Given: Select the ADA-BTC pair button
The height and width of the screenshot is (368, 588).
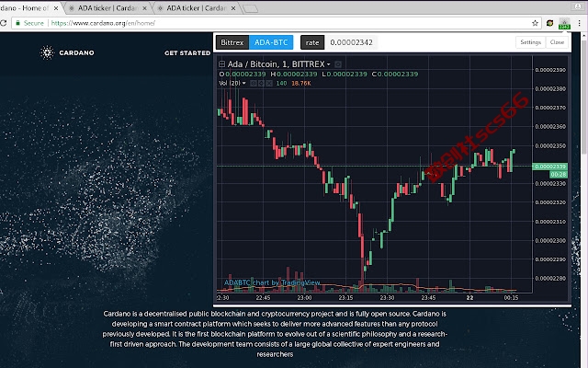Looking at the screenshot, I should click(271, 42).
